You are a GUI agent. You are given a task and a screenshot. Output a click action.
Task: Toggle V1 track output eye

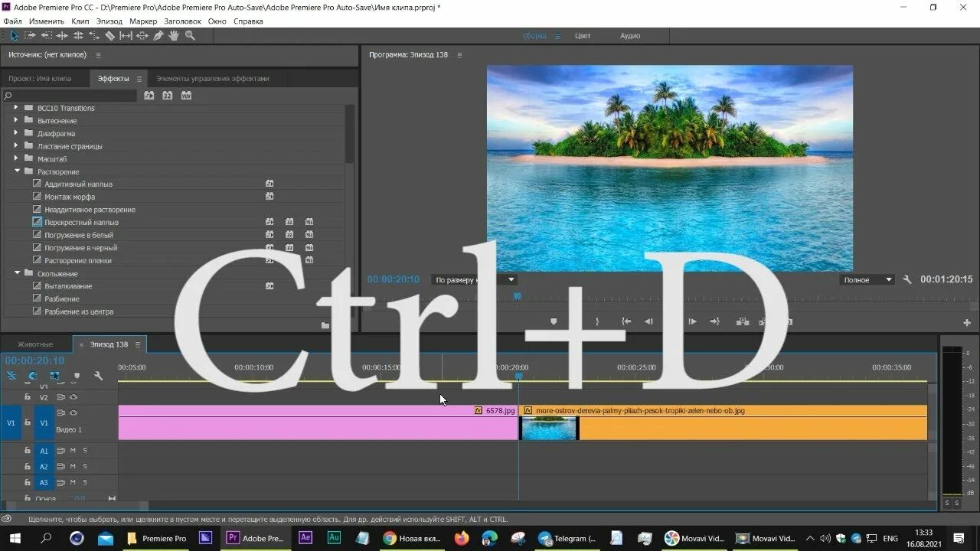(73, 412)
